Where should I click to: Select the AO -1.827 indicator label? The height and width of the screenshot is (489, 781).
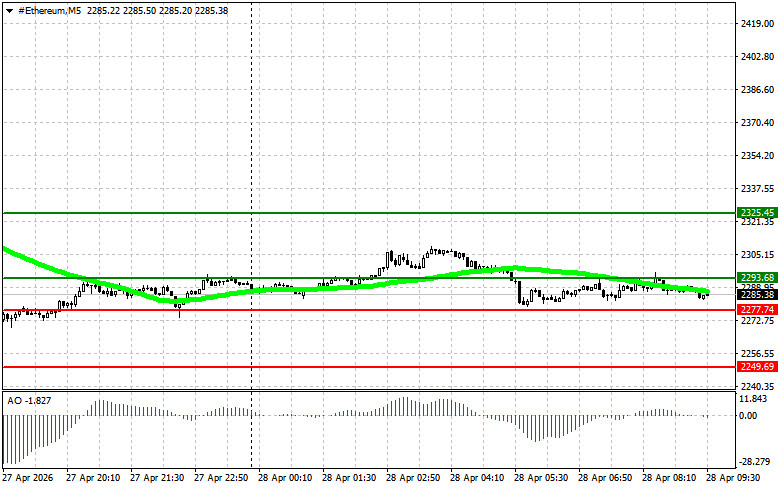29,401
